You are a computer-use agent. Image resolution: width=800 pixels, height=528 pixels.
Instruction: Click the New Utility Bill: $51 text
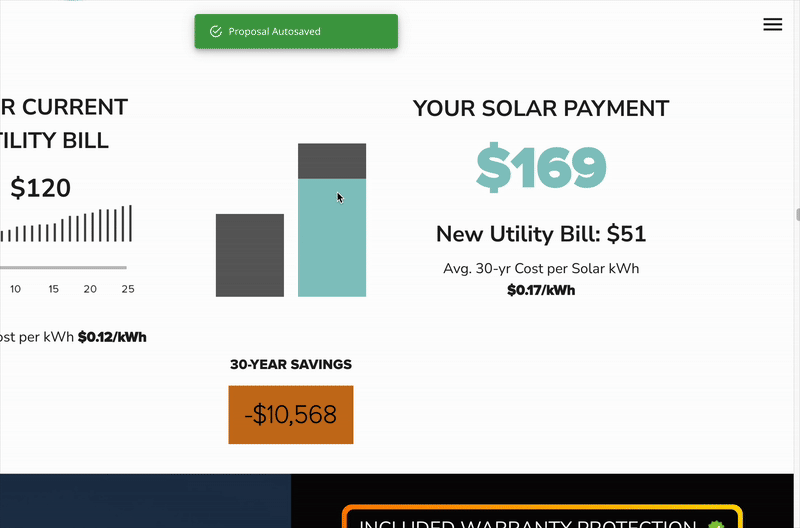541,235
